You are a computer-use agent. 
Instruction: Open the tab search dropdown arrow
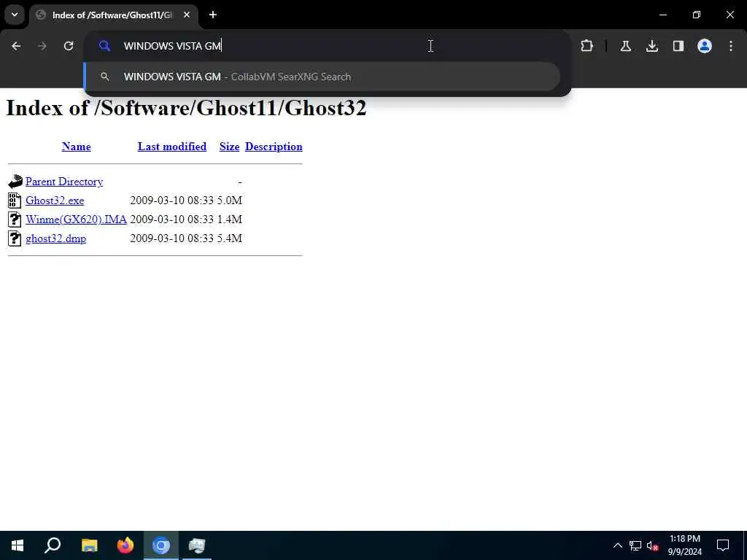point(15,15)
